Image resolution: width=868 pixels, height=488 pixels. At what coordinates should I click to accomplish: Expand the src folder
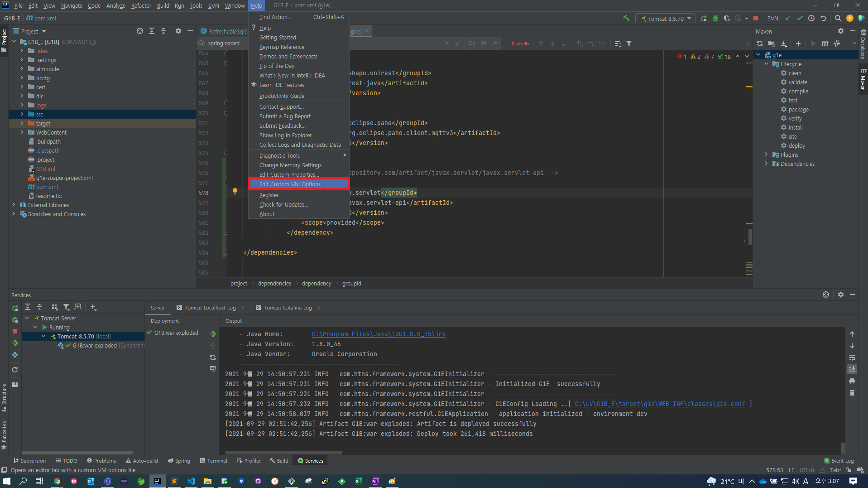tap(22, 114)
